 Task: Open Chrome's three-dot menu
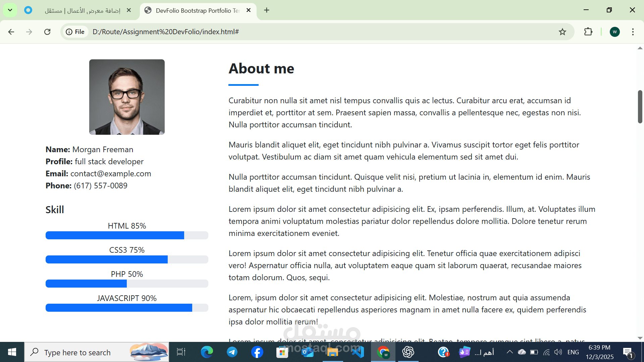point(633,32)
